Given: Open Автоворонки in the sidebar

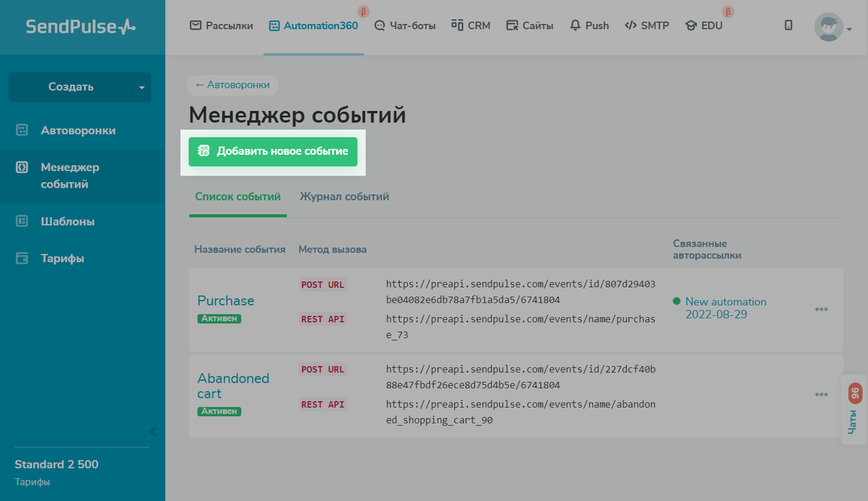Looking at the screenshot, I should pyautogui.click(x=78, y=130).
